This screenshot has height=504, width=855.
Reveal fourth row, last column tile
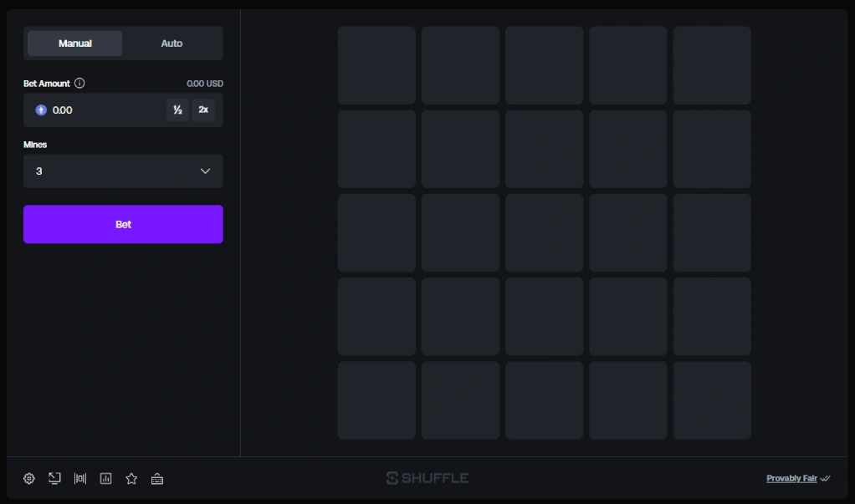712,317
